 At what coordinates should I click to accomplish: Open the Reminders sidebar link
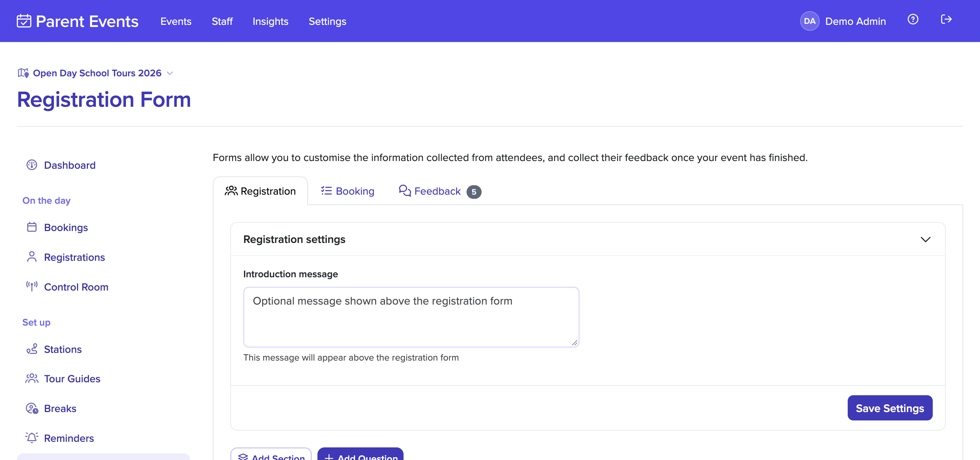pyautogui.click(x=69, y=438)
